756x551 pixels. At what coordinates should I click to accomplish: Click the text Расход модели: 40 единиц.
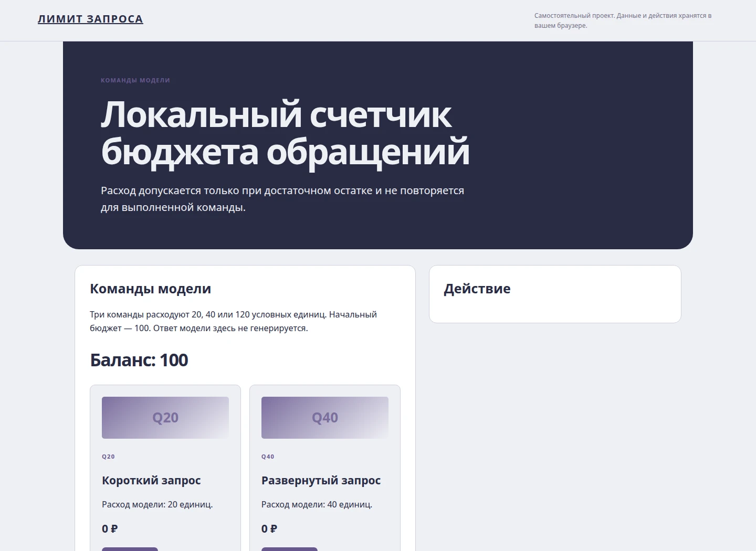317,504
